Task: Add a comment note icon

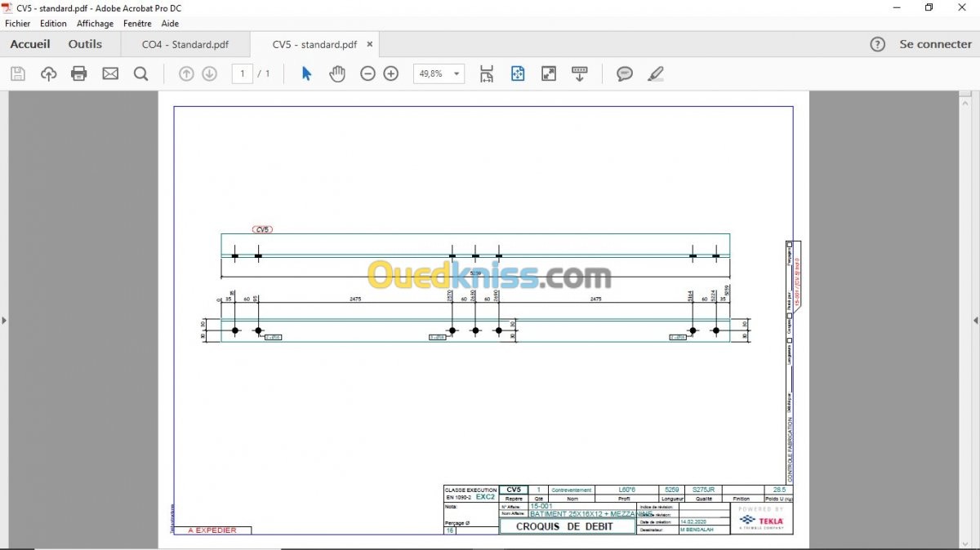Action: click(625, 73)
